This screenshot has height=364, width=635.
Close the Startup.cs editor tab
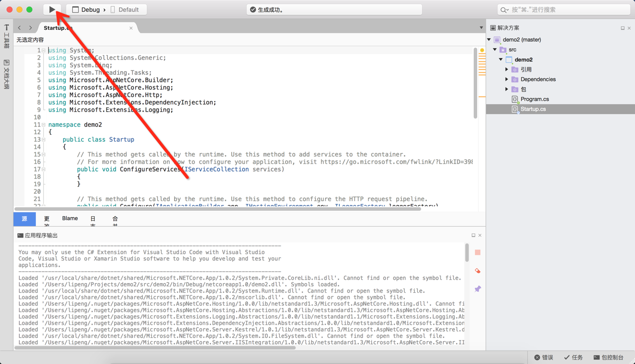tap(131, 28)
